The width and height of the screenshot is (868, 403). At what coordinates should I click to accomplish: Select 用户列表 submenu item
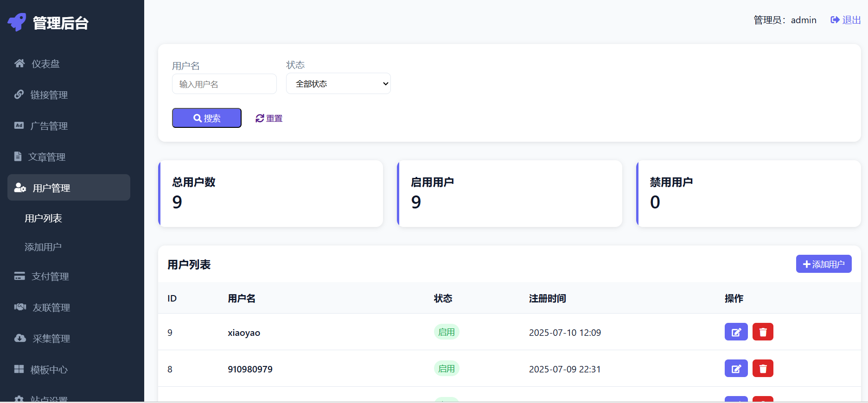pos(43,218)
